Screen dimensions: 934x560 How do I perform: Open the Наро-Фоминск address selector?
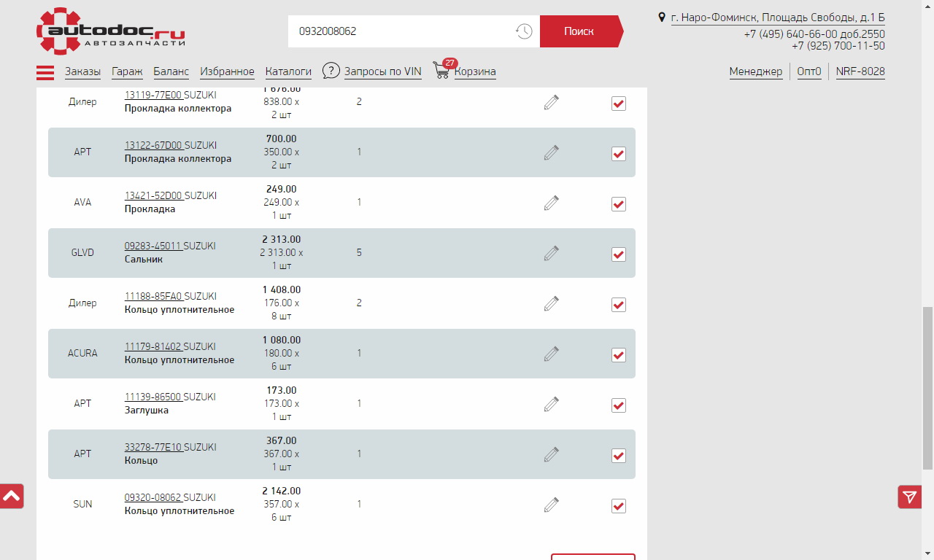click(x=777, y=17)
